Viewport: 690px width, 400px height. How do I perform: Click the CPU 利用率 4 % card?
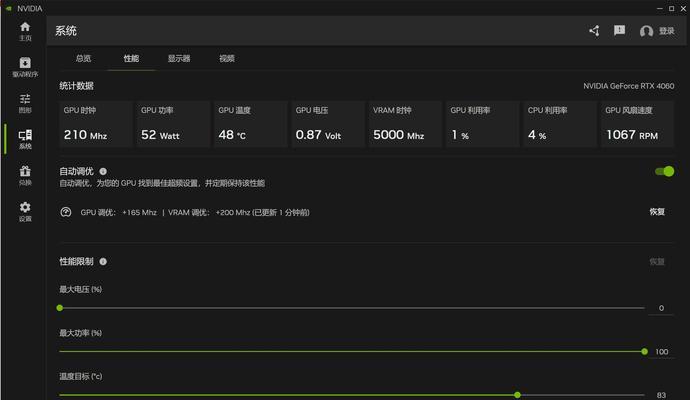[x=560, y=124]
